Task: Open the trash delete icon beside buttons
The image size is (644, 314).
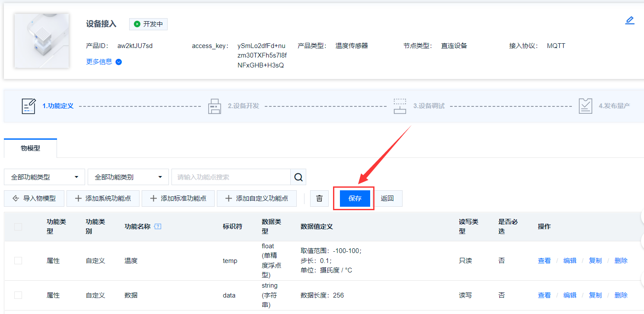Action: pyautogui.click(x=319, y=198)
